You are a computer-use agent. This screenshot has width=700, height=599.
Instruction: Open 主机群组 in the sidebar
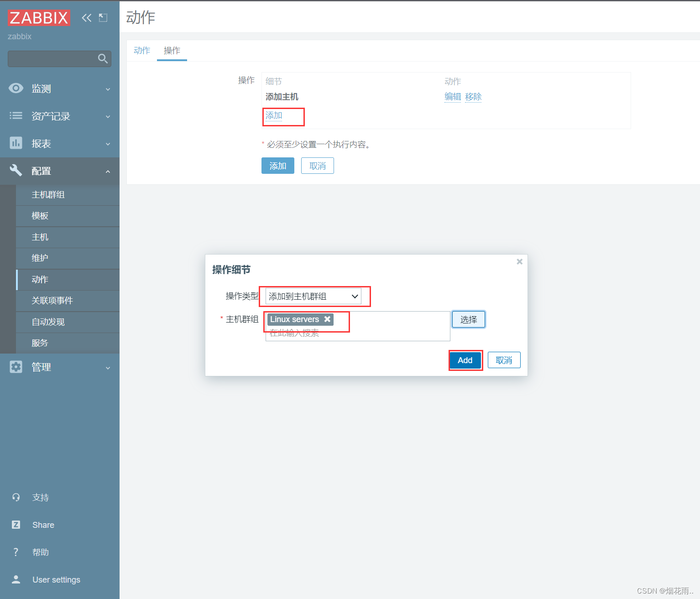[x=68, y=195]
